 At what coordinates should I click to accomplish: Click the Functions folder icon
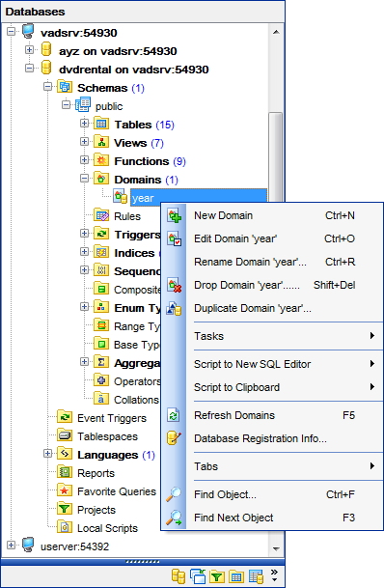101,160
